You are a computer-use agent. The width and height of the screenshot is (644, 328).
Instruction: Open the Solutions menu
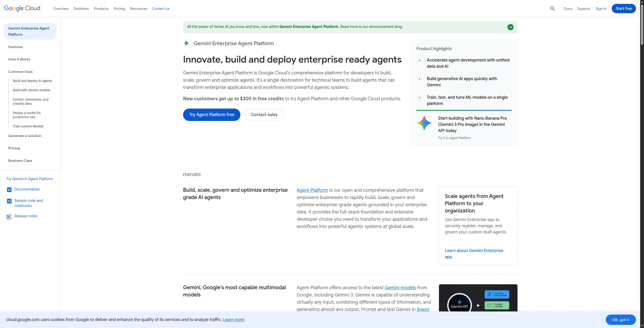[81, 9]
